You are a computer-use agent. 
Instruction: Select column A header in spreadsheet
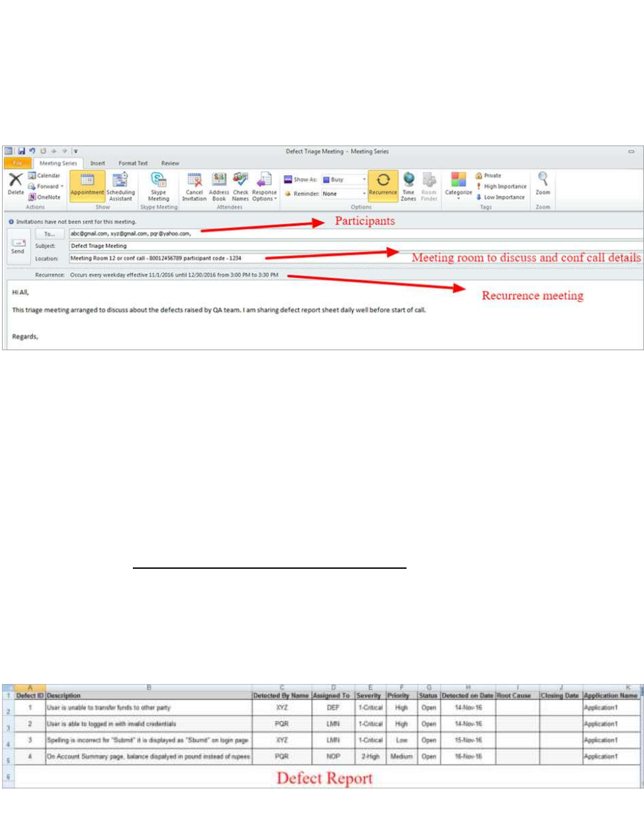(x=30, y=688)
